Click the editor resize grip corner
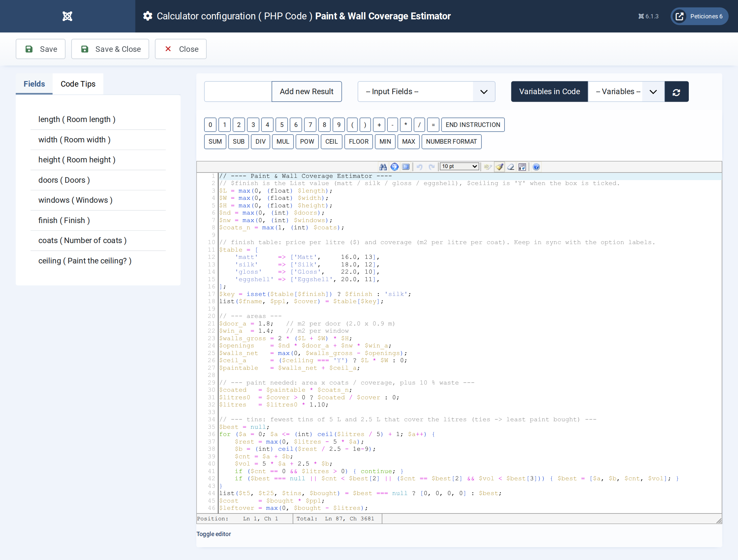This screenshot has width=738, height=560. [x=719, y=521]
